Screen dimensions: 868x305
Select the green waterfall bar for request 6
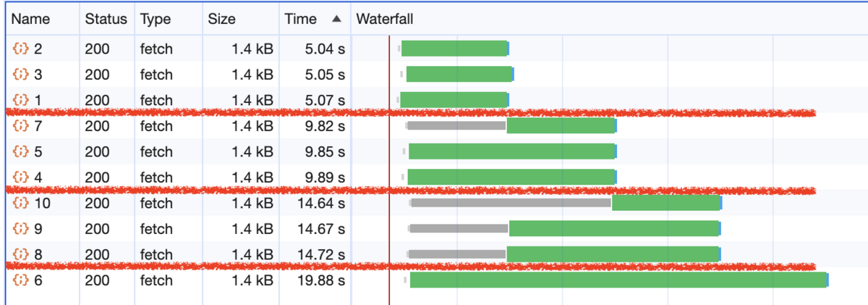point(618,280)
